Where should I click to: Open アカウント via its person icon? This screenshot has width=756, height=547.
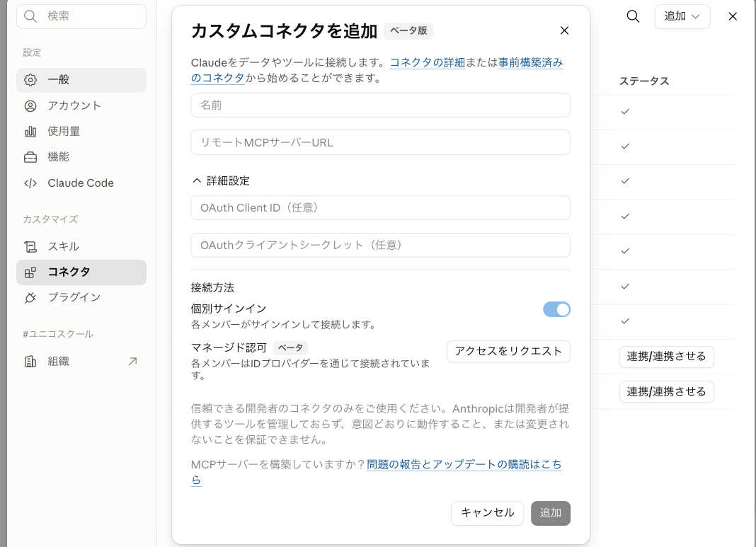(x=30, y=106)
